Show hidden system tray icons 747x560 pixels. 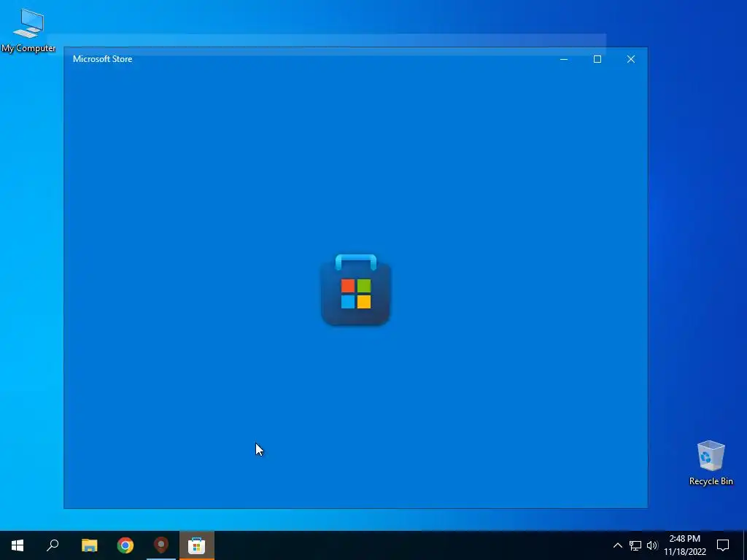tap(617, 545)
